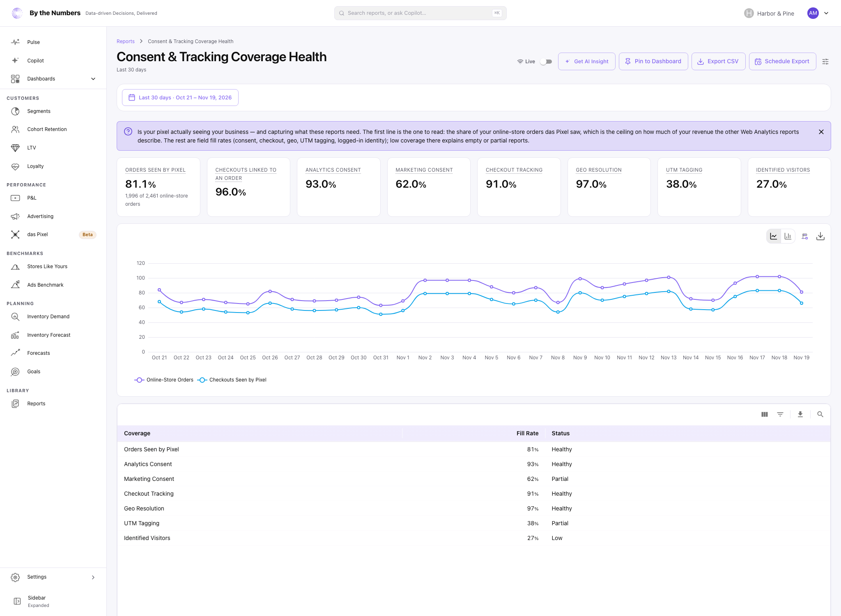Open the P&L report

[53, 198]
